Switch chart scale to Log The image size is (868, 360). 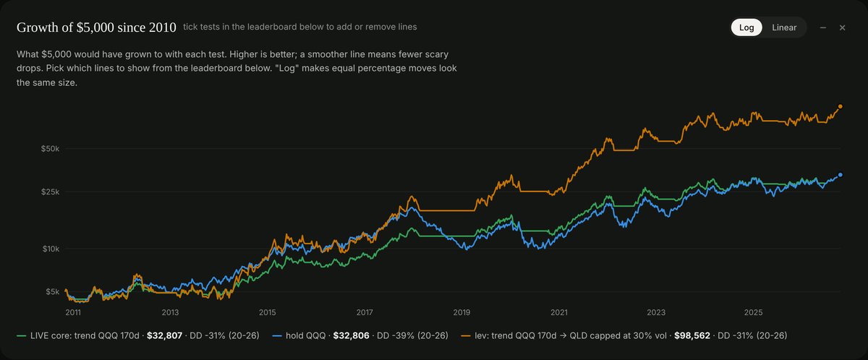click(x=747, y=27)
